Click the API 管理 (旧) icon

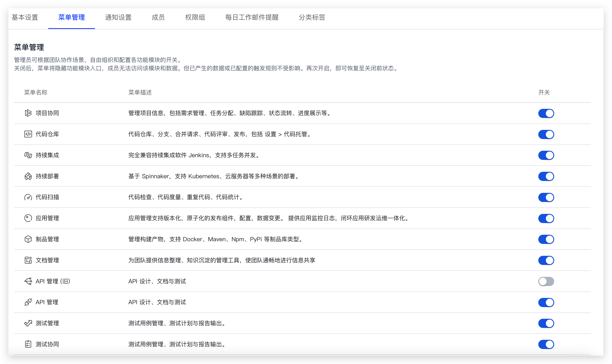28,281
